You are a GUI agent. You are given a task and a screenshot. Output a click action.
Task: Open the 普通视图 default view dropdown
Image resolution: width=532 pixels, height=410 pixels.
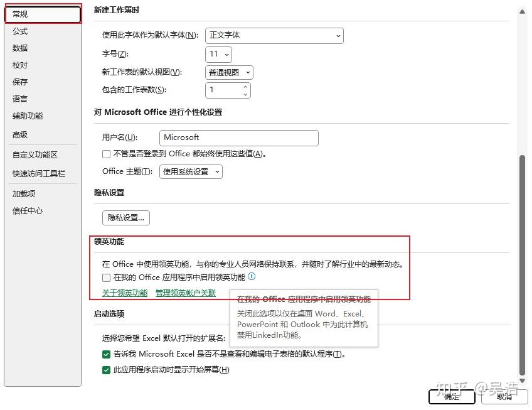(x=229, y=72)
